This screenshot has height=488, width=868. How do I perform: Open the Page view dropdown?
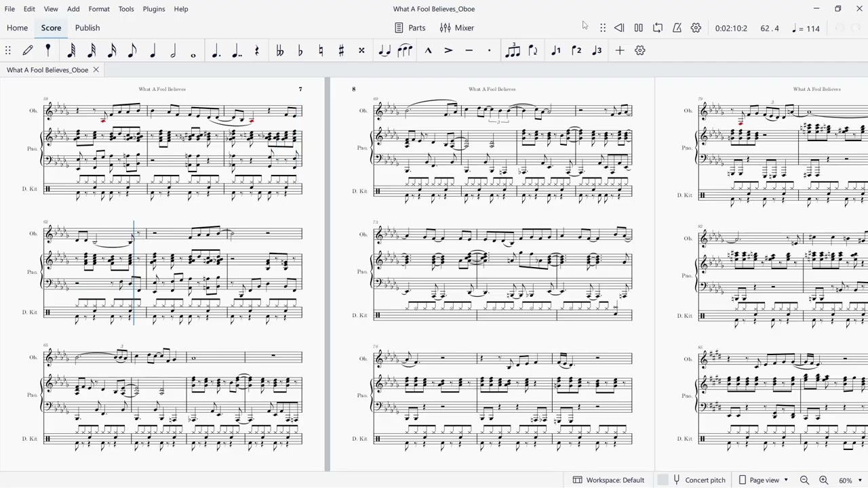(764, 480)
